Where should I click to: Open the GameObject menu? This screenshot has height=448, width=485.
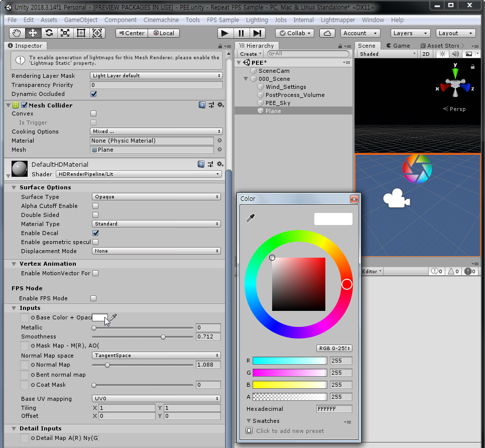click(x=81, y=20)
